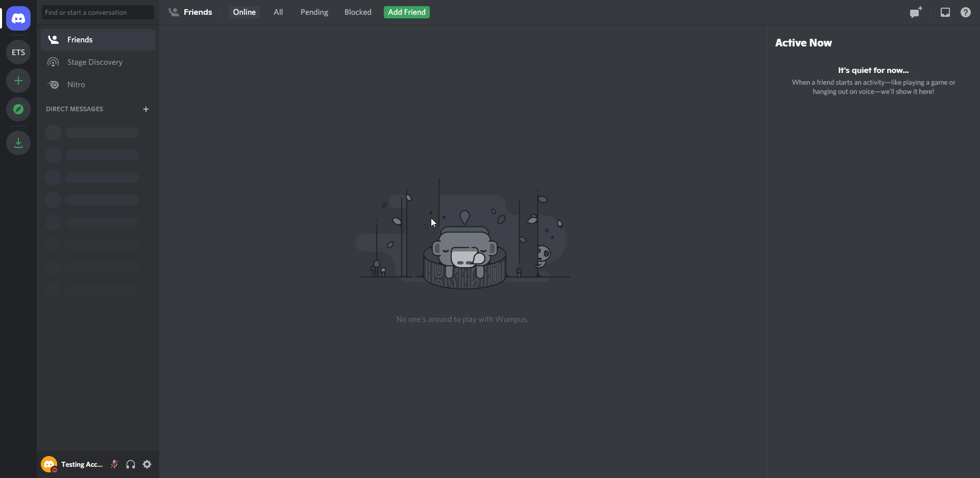Select the ETS server icon

(18, 52)
